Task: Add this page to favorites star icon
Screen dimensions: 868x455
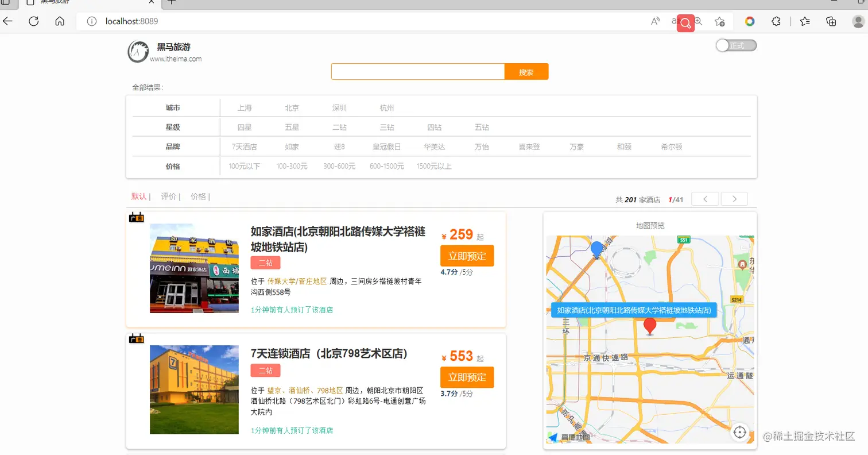Action: pos(719,21)
